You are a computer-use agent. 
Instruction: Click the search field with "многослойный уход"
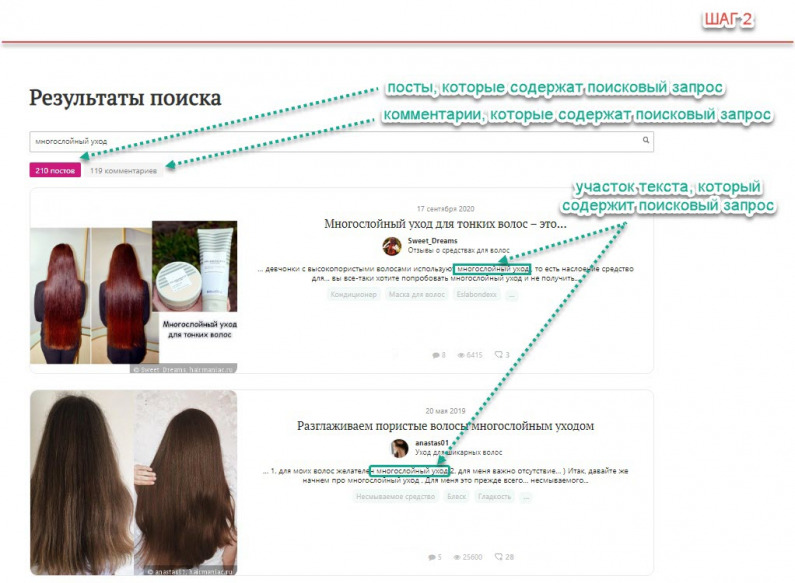pyautogui.click(x=330, y=141)
